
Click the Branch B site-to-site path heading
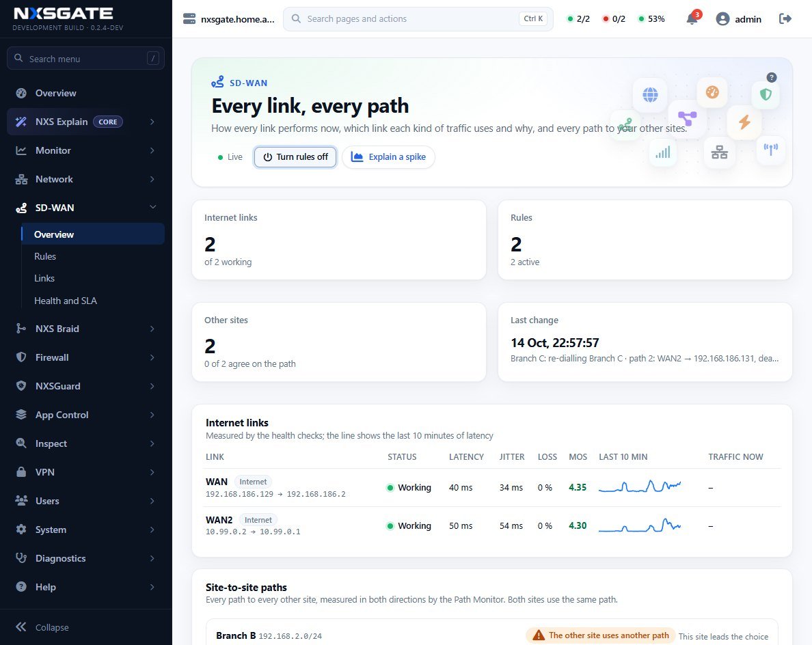point(236,635)
